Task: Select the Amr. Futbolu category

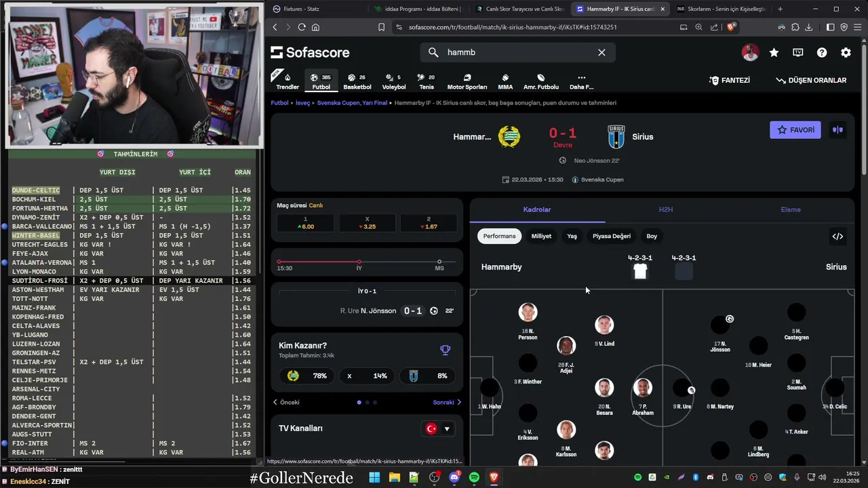Action: coord(541,81)
